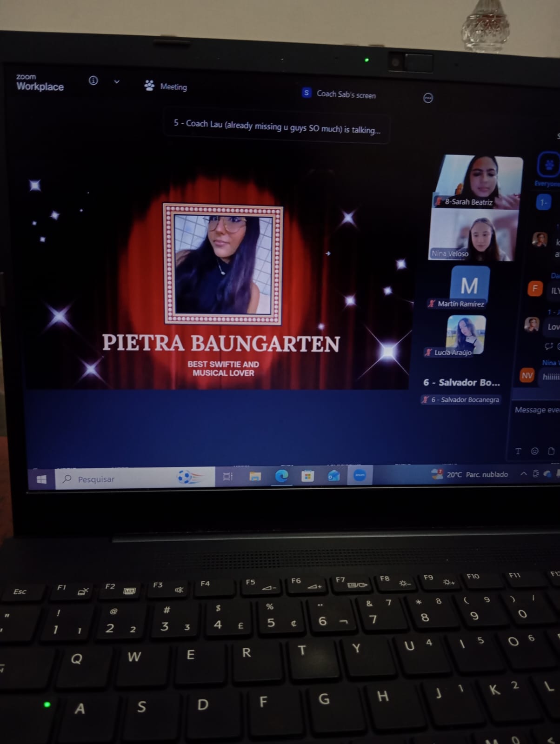Click the orange NV avatar in chat
Screen dimensions: 560x744
click(527, 375)
